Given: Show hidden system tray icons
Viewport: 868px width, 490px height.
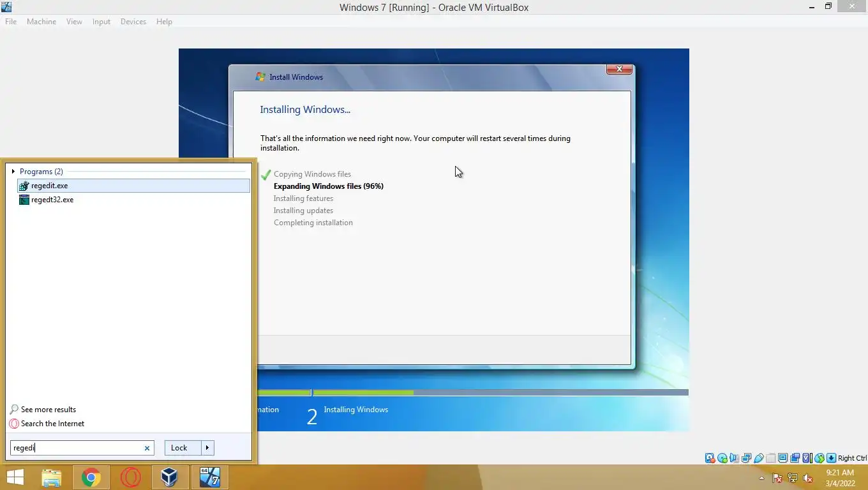Looking at the screenshot, I should tap(761, 478).
